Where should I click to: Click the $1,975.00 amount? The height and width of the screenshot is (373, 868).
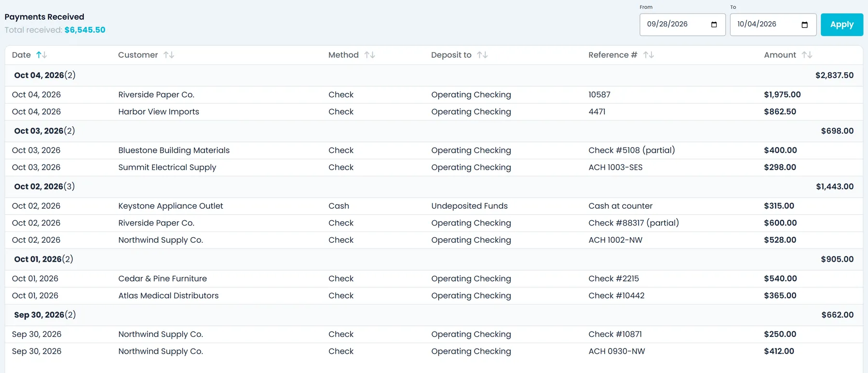point(782,95)
